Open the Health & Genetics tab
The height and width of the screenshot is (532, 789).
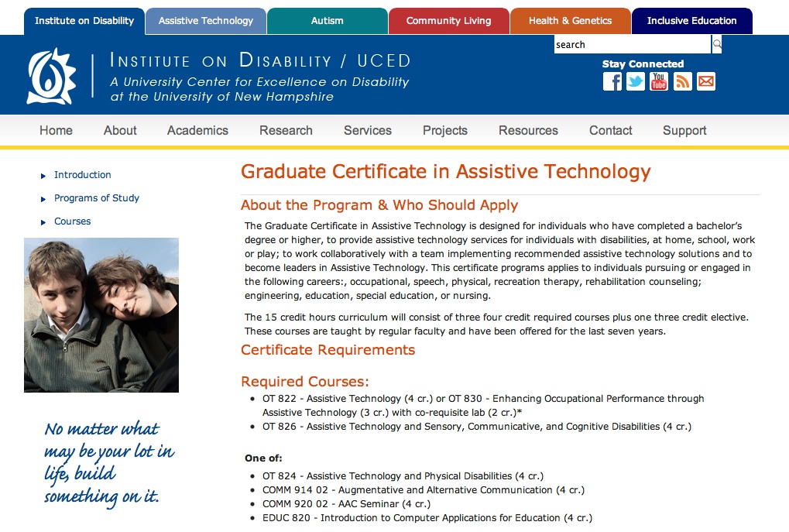point(570,21)
